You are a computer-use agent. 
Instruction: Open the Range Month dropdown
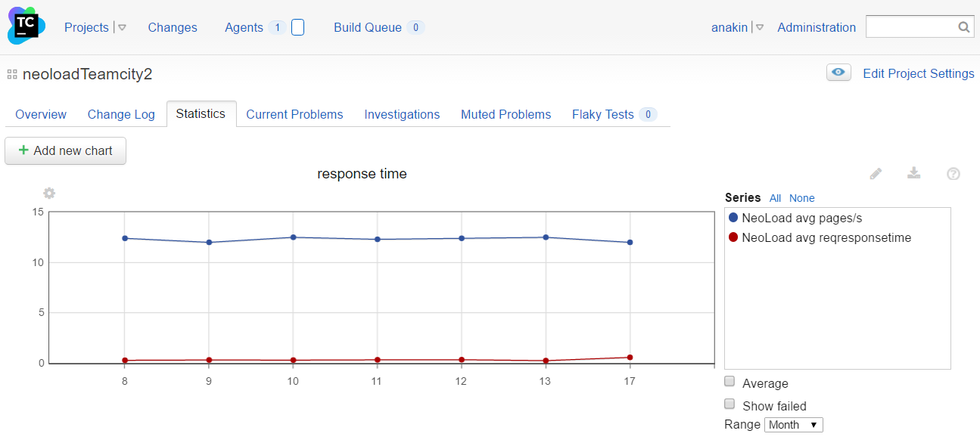pyautogui.click(x=793, y=425)
